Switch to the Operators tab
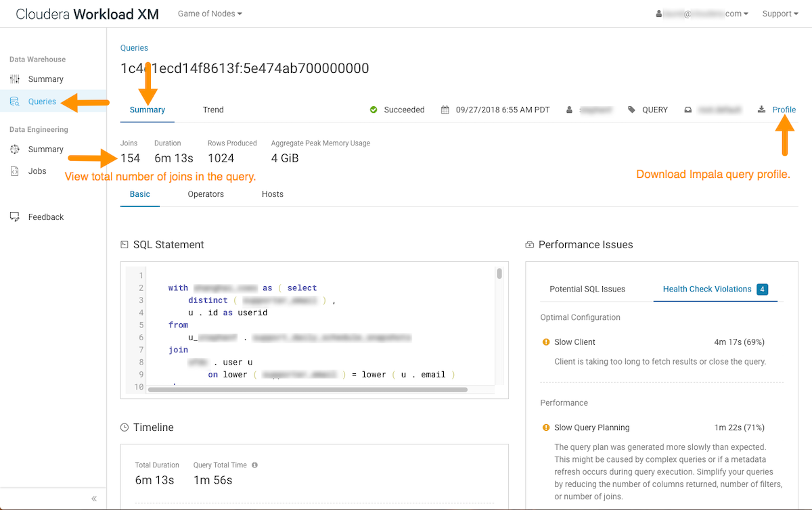Screen dimensions: 812x510 coord(206,194)
